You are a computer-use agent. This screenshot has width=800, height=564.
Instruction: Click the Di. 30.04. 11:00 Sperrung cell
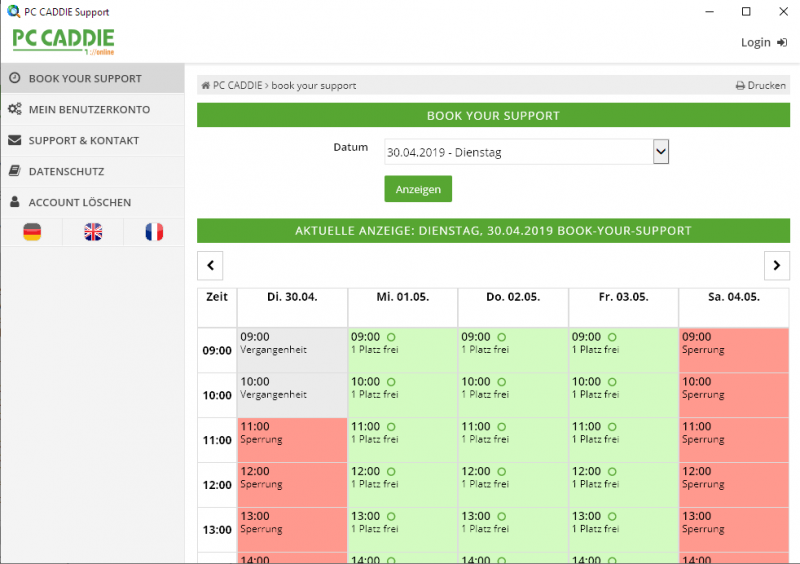(292, 439)
